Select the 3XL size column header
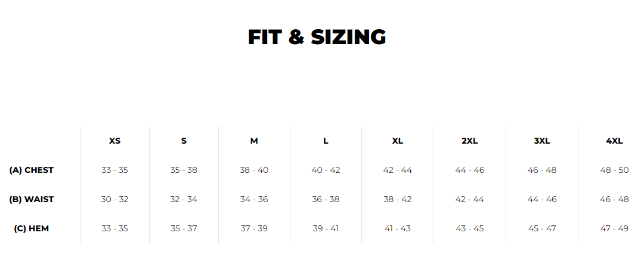The height and width of the screenshot is (276, 644). (542, 141)
